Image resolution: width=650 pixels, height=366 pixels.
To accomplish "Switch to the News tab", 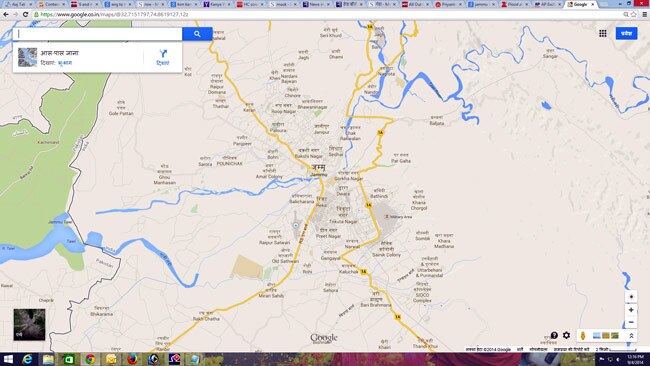I will (317, 4).
